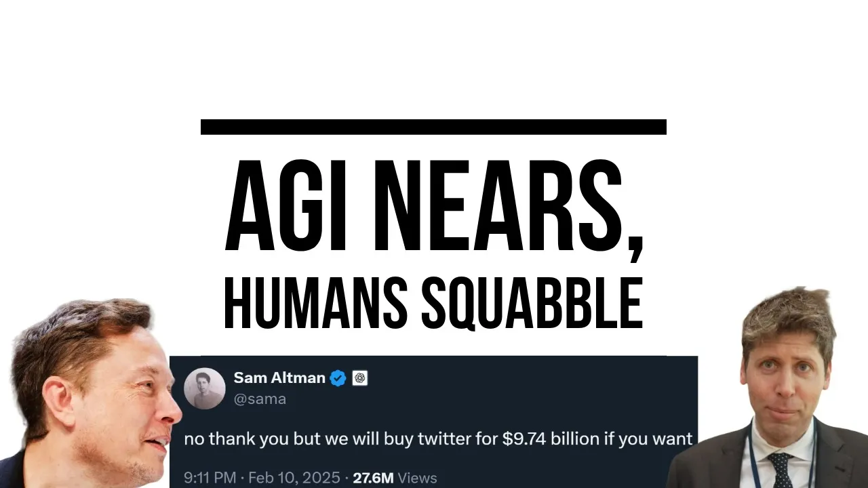Open the round profile avatar in the tweet
The height and width of the screenshot is (488, 868).
204,388
